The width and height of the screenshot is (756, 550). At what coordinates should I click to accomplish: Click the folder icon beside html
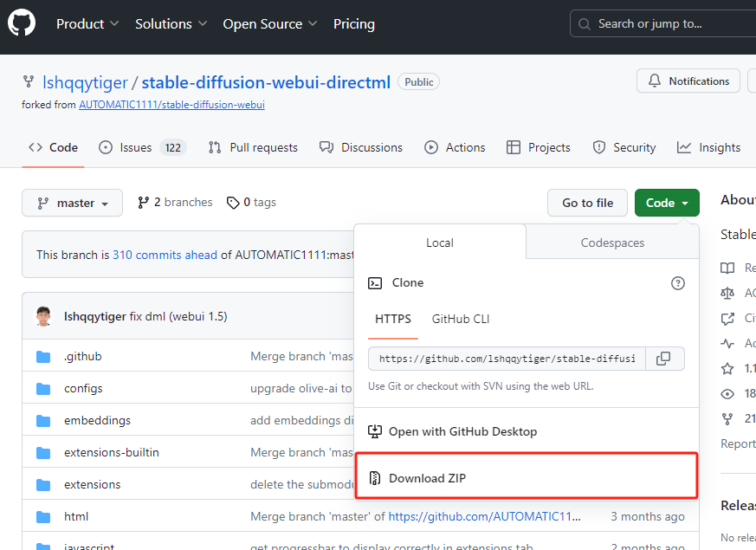(43, 517)
